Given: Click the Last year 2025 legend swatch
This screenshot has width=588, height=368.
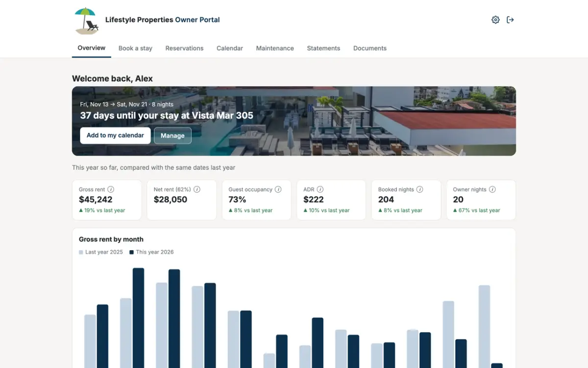Looking at the screenshot, I should (81, 252).
